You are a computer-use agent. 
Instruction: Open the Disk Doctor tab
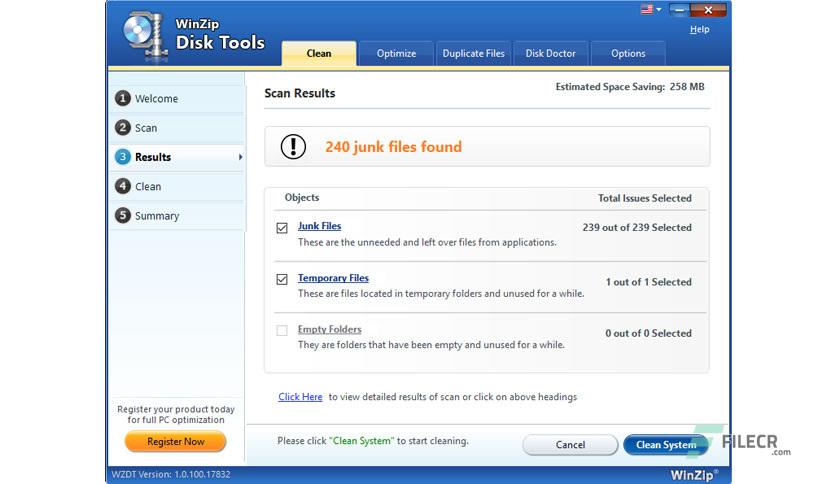551,53
